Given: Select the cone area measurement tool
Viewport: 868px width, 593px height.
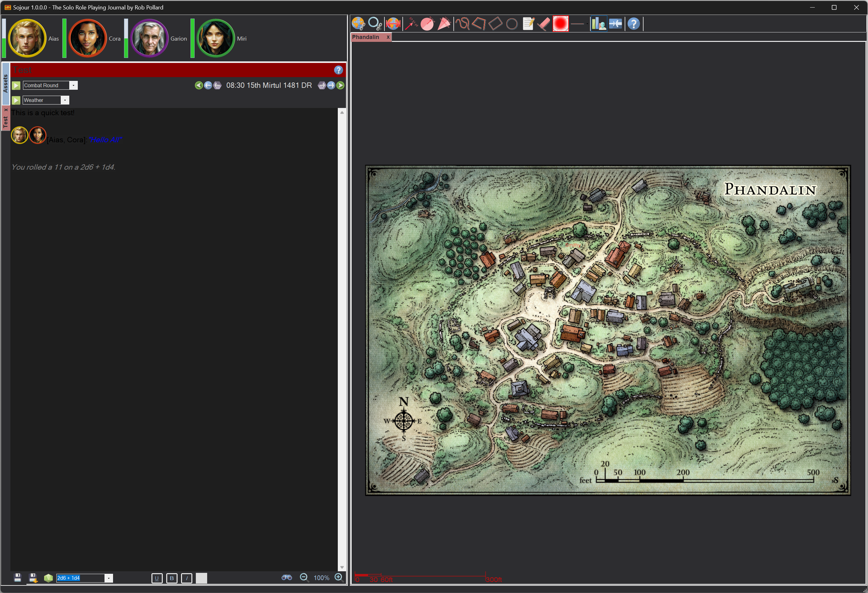Looking at the screenshot, I should point(444,24).
